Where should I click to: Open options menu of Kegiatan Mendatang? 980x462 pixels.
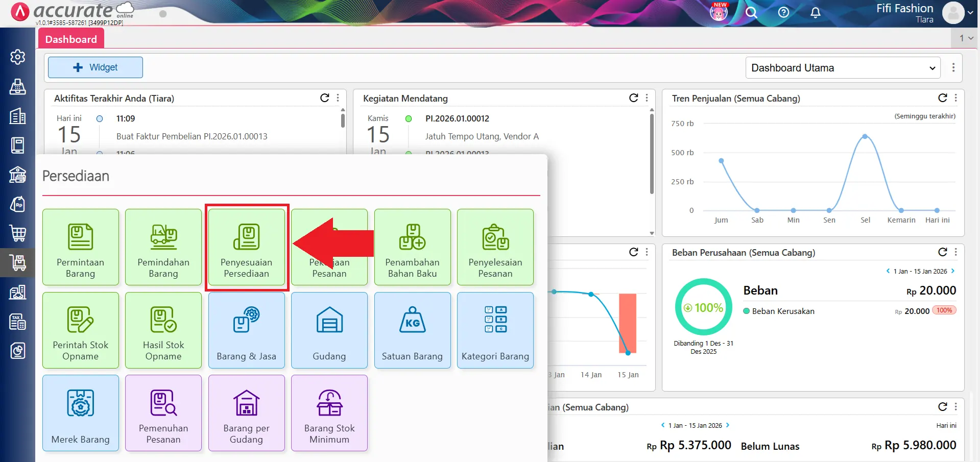[647, 98]
